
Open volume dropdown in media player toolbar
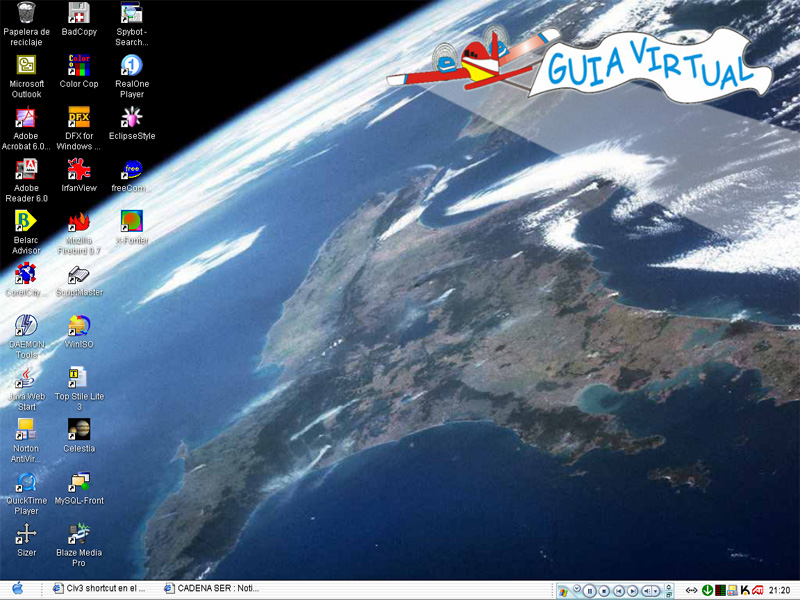[656, 591]
